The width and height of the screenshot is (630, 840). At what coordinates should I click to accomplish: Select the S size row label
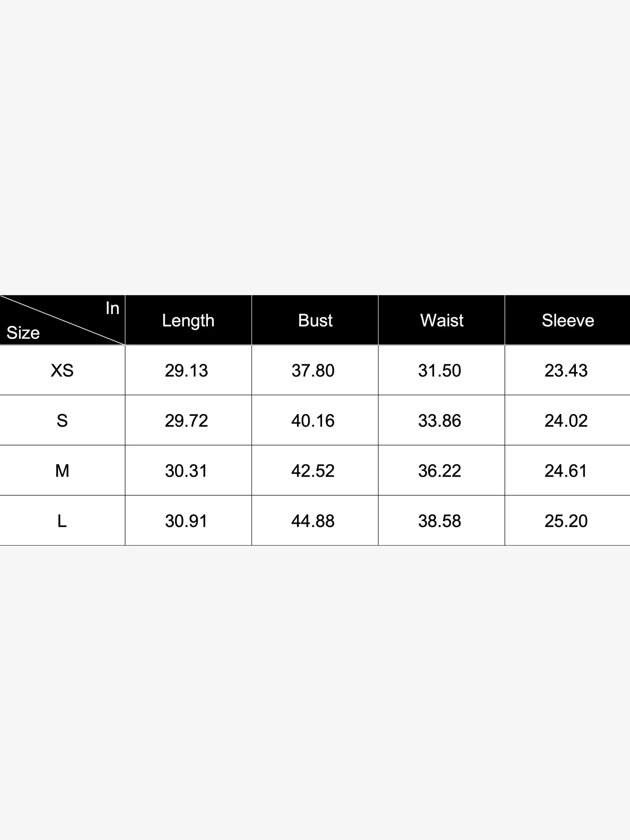(62, 420)
